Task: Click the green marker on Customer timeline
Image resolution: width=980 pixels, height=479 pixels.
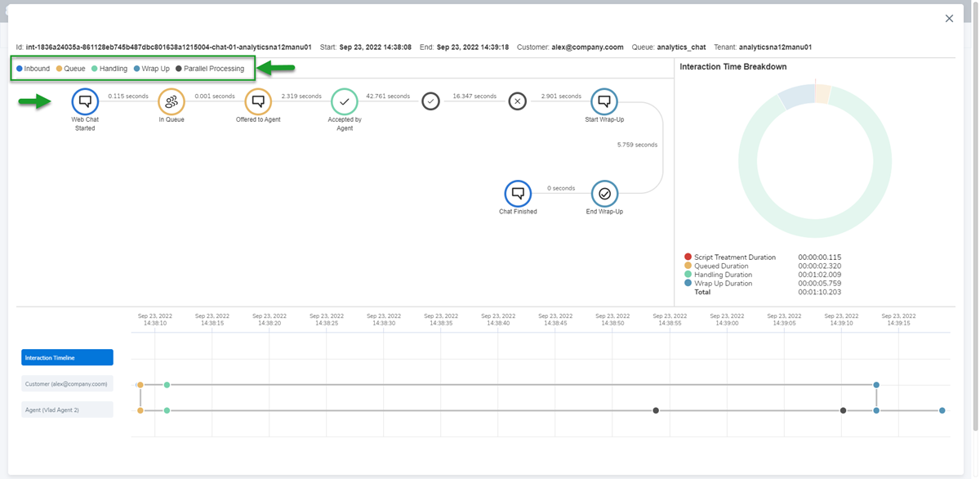Action: point(167,384)
